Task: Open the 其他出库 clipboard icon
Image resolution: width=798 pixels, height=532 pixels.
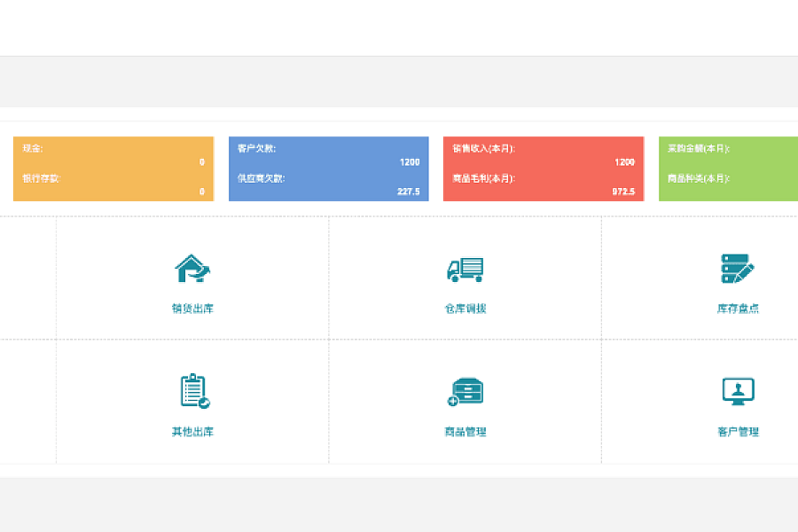Action: [x=195, y=391]
